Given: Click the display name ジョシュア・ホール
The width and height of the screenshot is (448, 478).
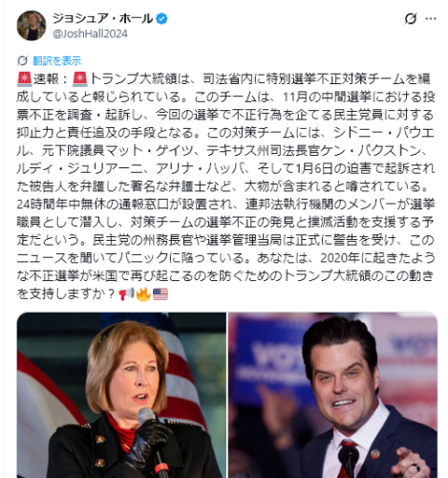Looking at the screenshot, I should pos(102,18).
